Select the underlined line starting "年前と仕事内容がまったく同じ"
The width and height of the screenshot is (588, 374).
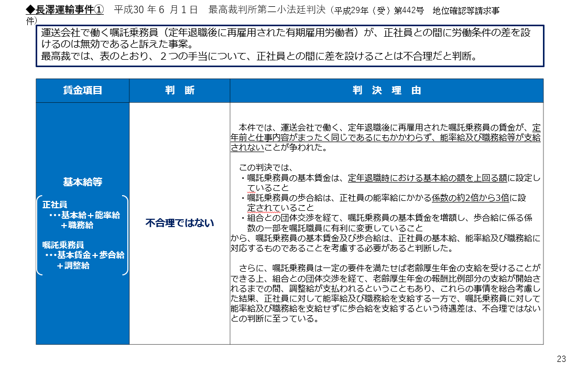point(386,138)
